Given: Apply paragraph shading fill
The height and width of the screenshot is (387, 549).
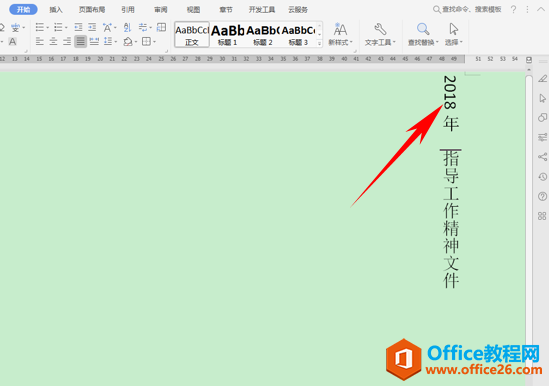Looking at the screenshot, I should pyautogui.click(x=128, y=42).
